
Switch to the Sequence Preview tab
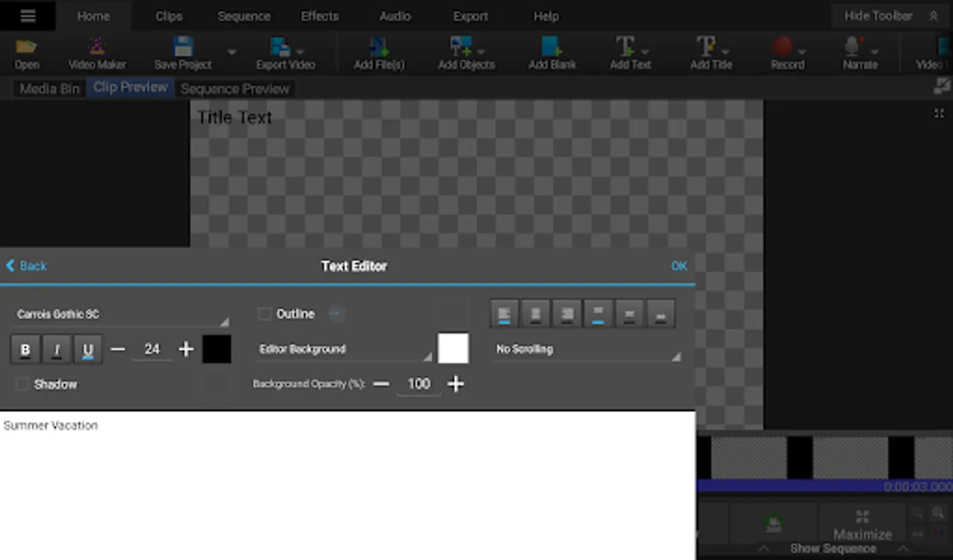coord(235,88)
